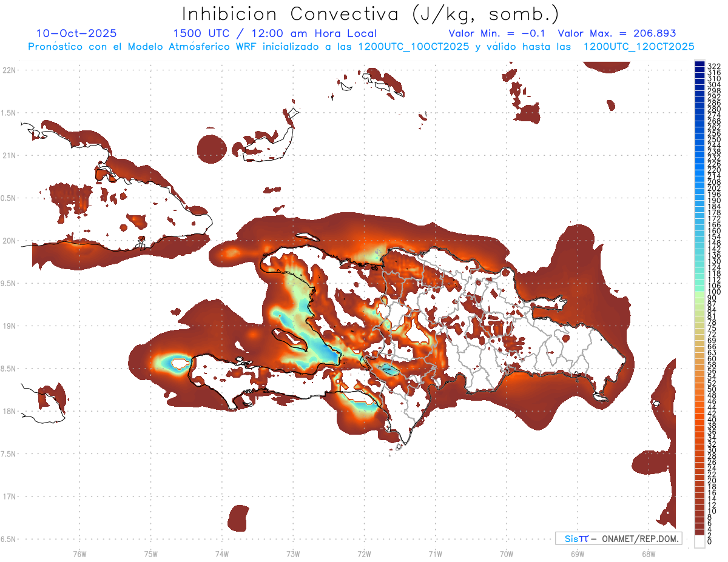Image resolution: width=728 pixels, height=562 pixels.
Task: Click the '72W' longitude label
Action: click(364, 554)
